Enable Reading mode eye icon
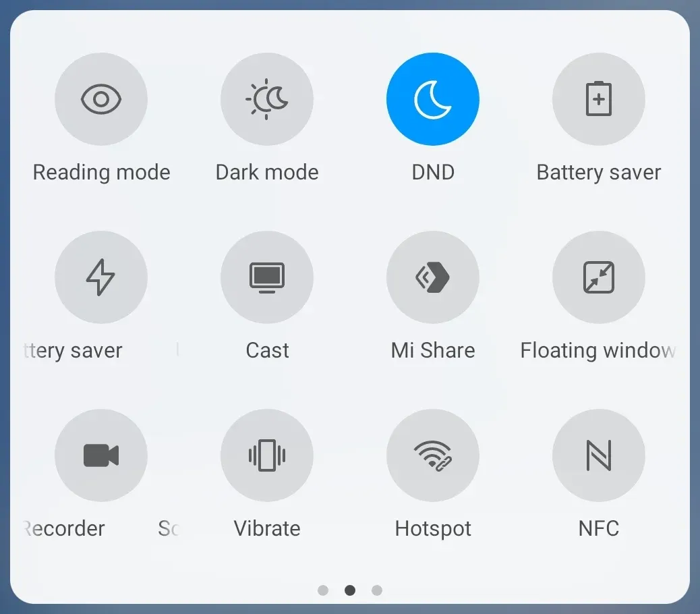 (x=101, y=99)
